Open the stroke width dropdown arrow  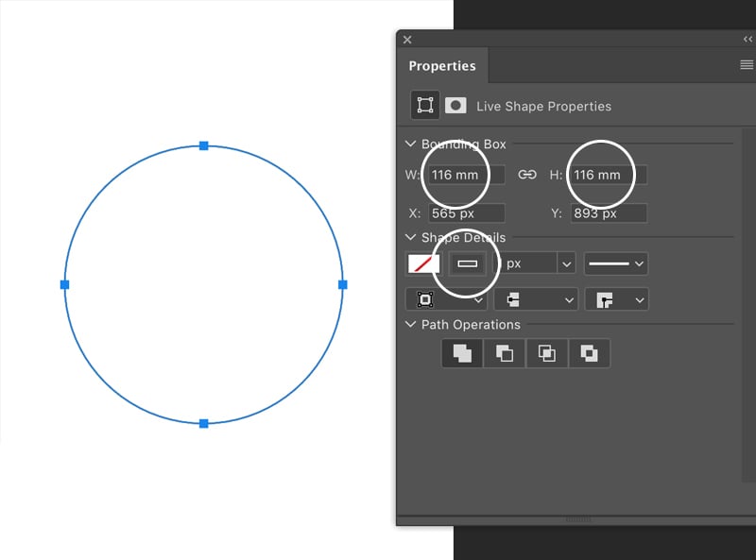(566, 263)
